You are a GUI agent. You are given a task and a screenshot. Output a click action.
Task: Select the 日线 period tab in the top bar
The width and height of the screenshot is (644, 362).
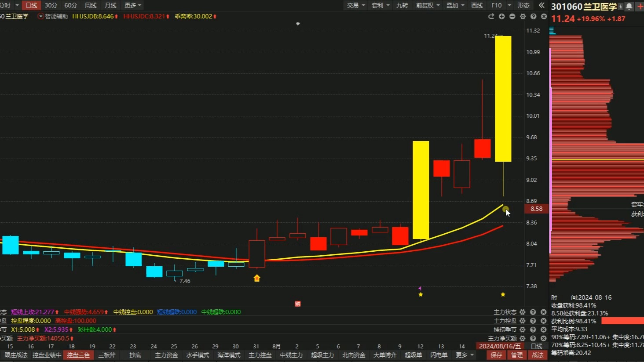coord(31,5)
